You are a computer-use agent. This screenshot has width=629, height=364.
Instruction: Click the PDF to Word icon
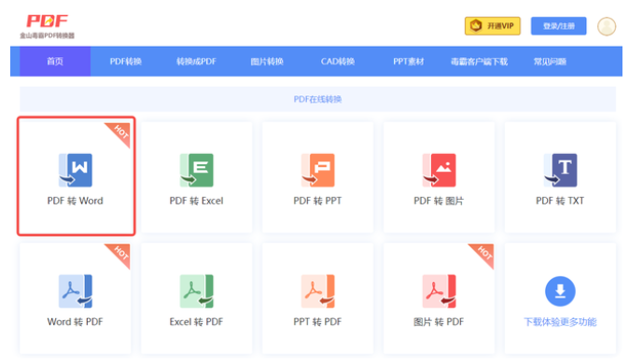[x=76, y=170]
